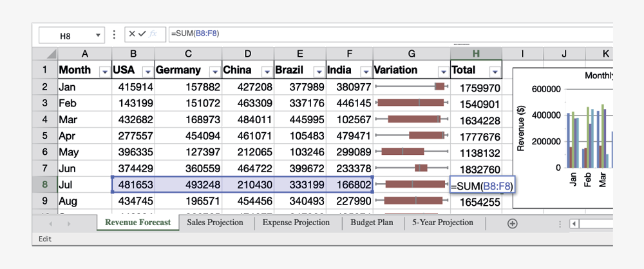The image size is (644, 269).
Task: Confirm the formula with the checkmark icon
Action: coord(142,35)
